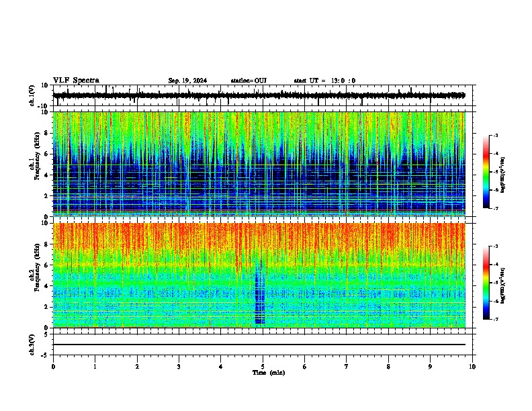The height and width of the screenshot is (411, 532).
Task: Click time-axis tick label "8"
Action: tap(388, 367)
